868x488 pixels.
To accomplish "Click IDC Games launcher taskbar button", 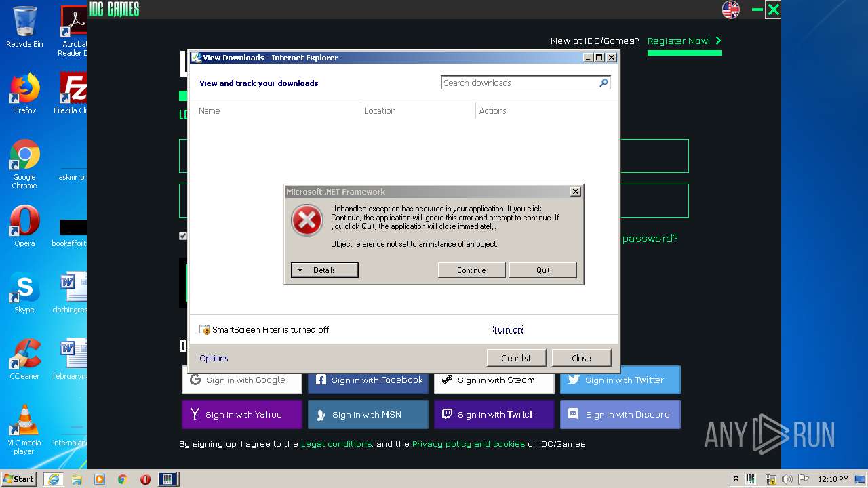I will click(167, 479).
